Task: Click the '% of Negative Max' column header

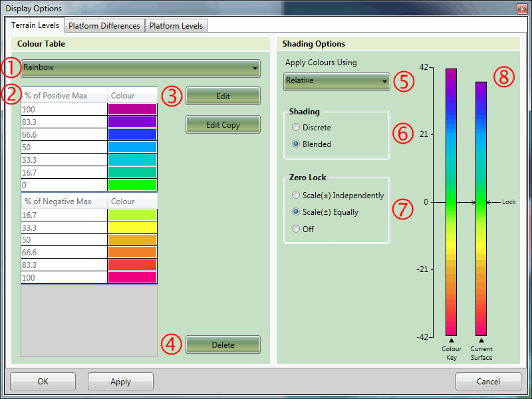Action: point(65,201)
